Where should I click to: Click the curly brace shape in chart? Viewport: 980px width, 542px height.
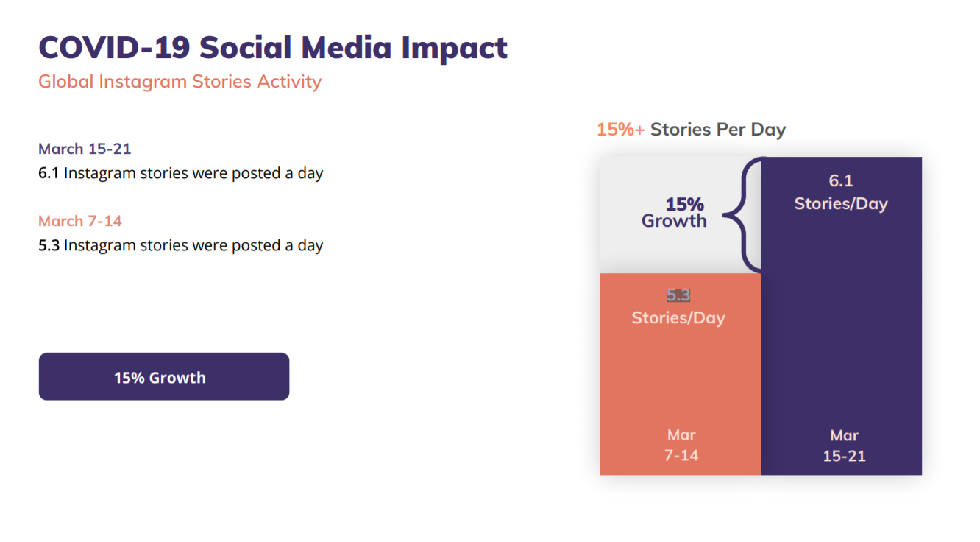click(743, 215)
